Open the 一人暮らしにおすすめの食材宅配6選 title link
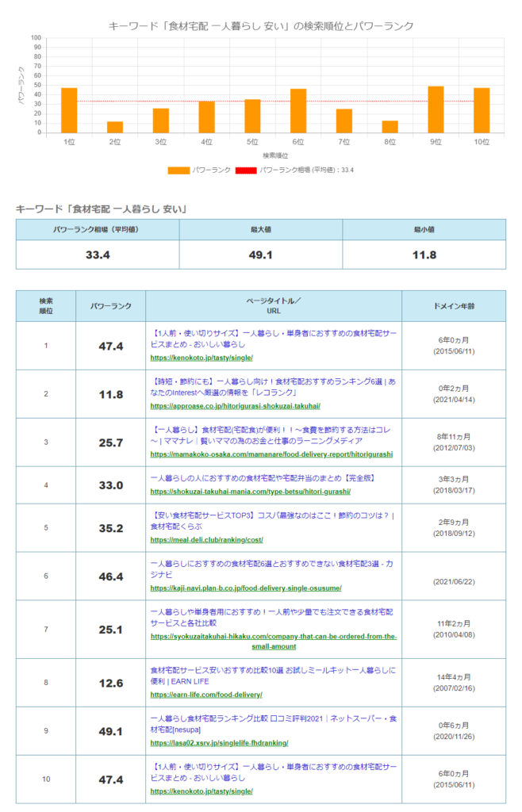Screen dimensions: 522x812 (271, 569)
